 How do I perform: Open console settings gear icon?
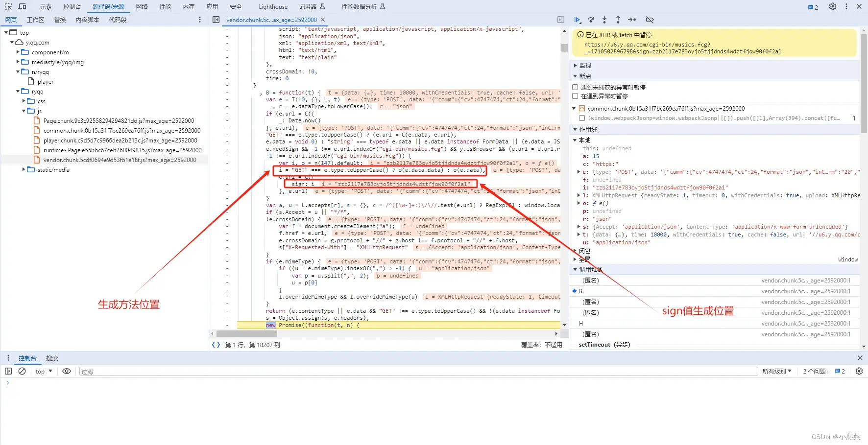click(859, 371)
